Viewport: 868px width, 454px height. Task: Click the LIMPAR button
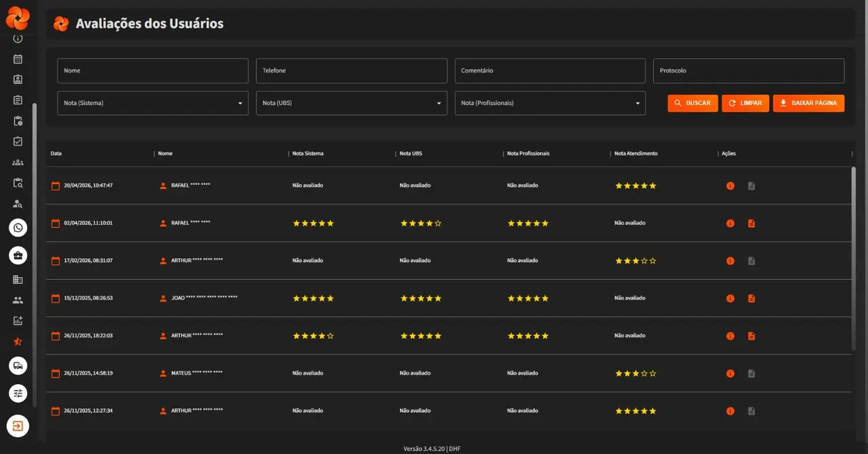(745, 103)
